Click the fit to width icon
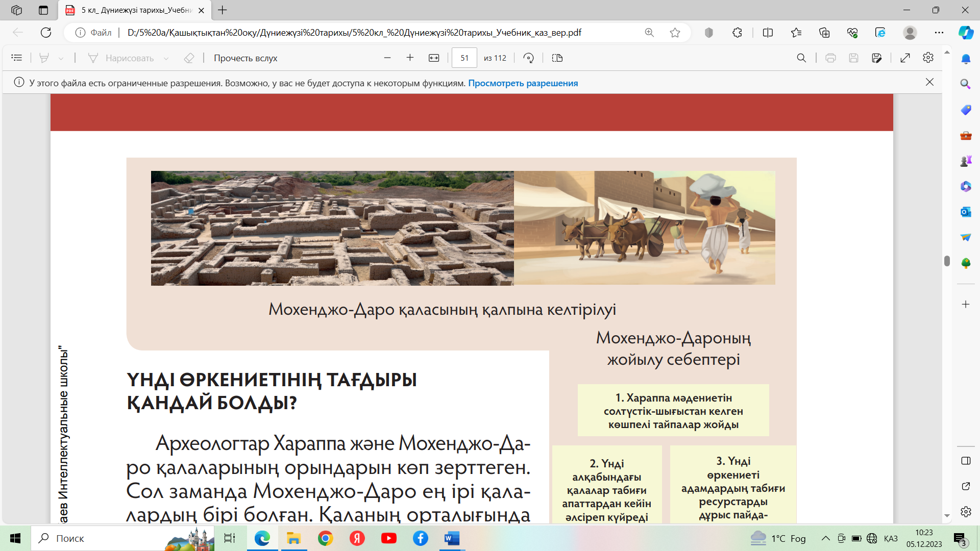Image resolution: width=980 pixels, height=551 pixels. (434, 58)
